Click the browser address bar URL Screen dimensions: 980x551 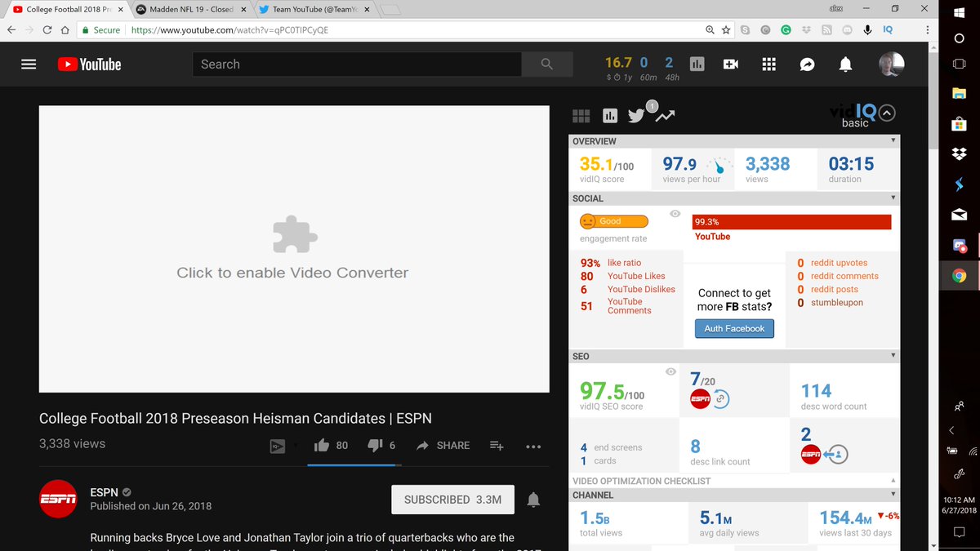pyautogui.click(x=229, y=29)
